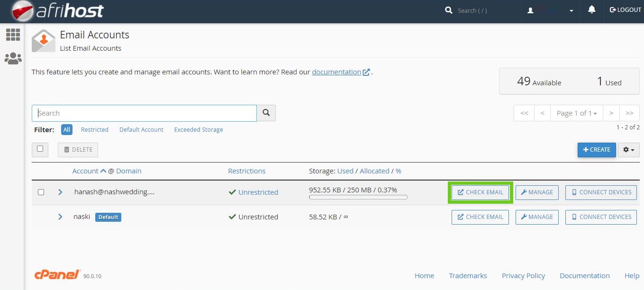644x290 pixels.
Task: Tick the select-all accounts checkbox
Action: tap(40, 149)
